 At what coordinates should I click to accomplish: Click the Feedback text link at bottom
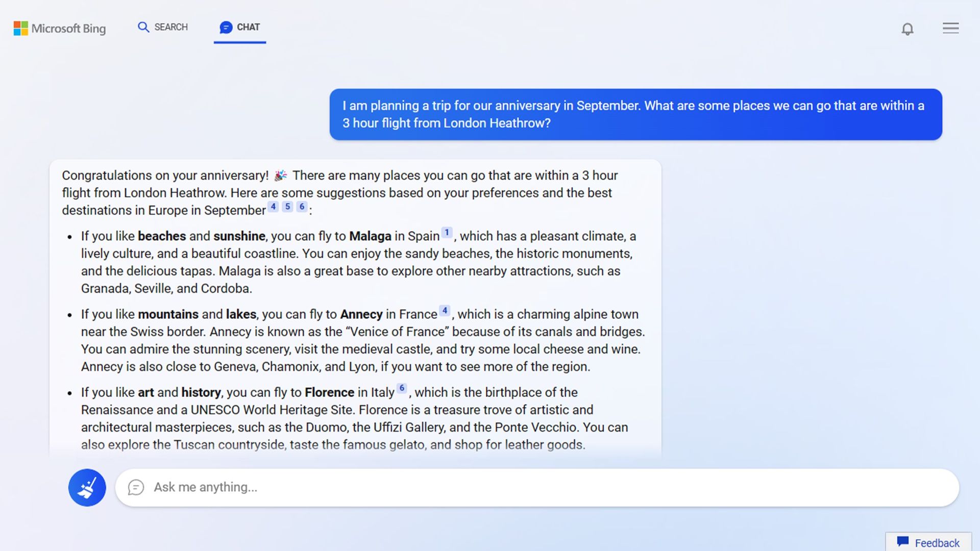click(x=938, y=542)
